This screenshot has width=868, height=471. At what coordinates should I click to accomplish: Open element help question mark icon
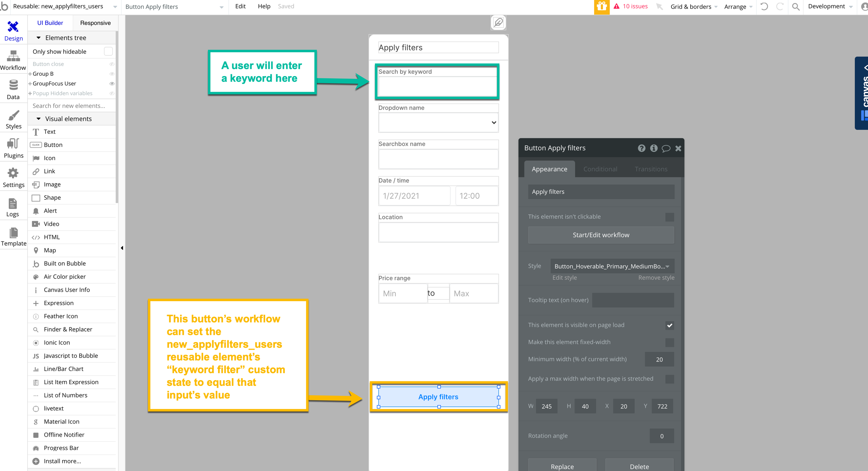coord(641,148)
